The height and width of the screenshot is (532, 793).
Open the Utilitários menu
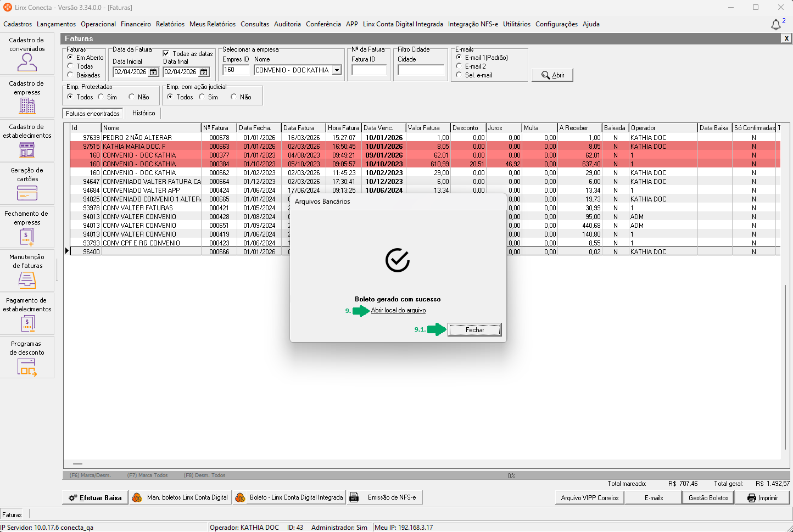click(517, 24)
